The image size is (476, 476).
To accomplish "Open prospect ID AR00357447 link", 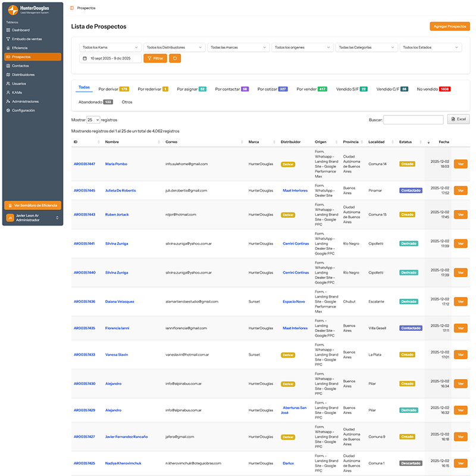I will (x=84, y=164).
